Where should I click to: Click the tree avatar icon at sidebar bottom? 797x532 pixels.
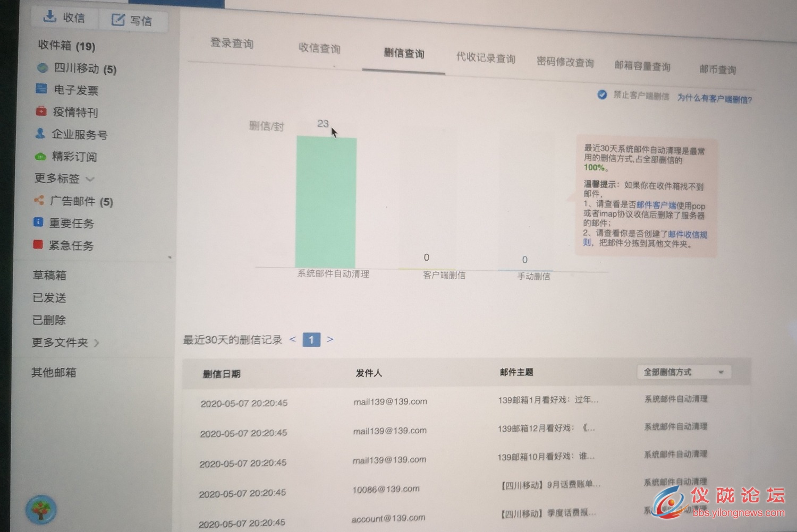tap(41, 509)
